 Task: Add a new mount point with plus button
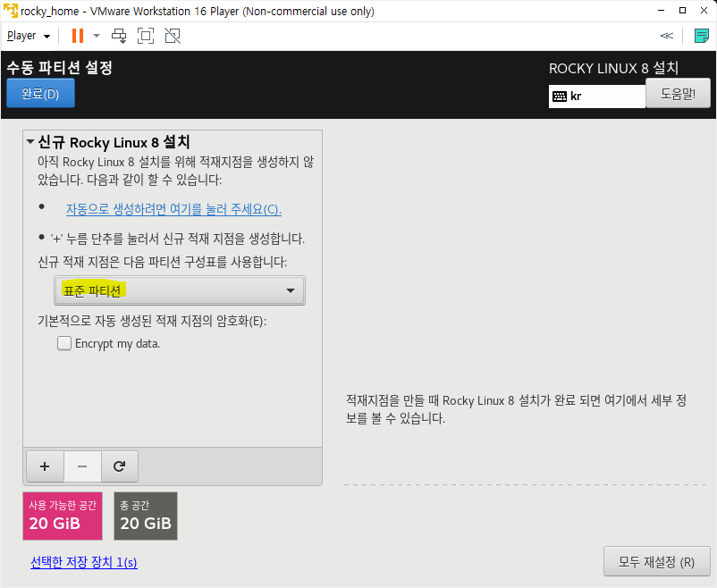point(45,466)
